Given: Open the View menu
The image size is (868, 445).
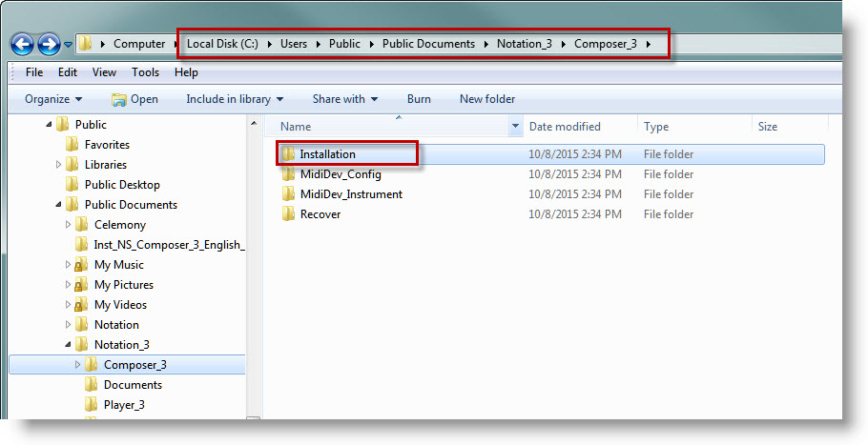Looking at the screenshot, I should (x=104, y=72).
